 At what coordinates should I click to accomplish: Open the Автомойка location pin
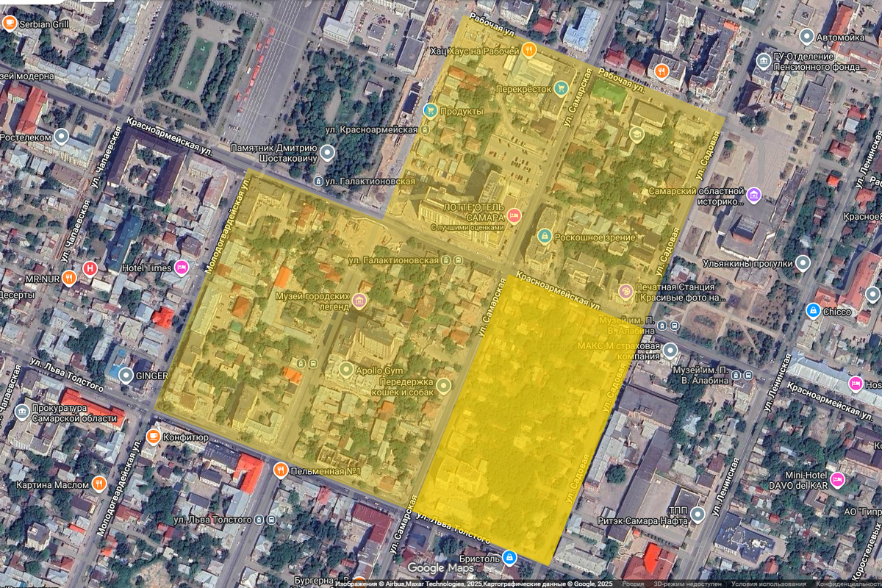807,36
